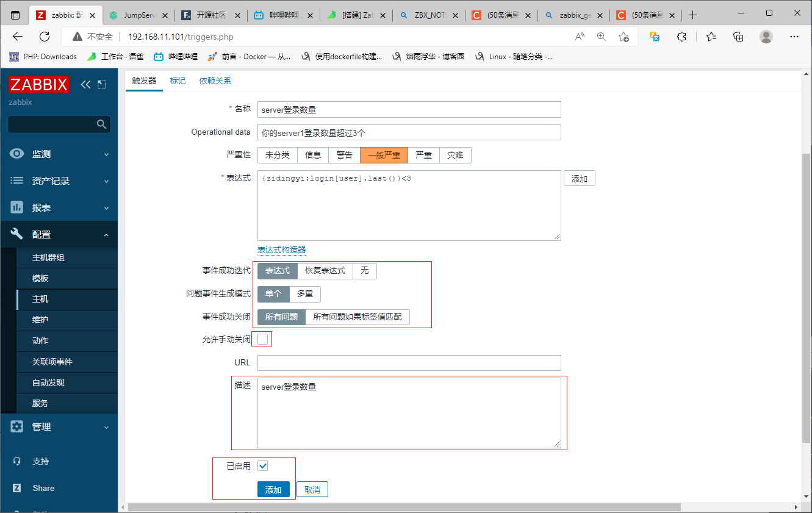The width and height of the screenshot is (812, 513).
Task: Click the translate extension icon
Action: coord(655,37)
